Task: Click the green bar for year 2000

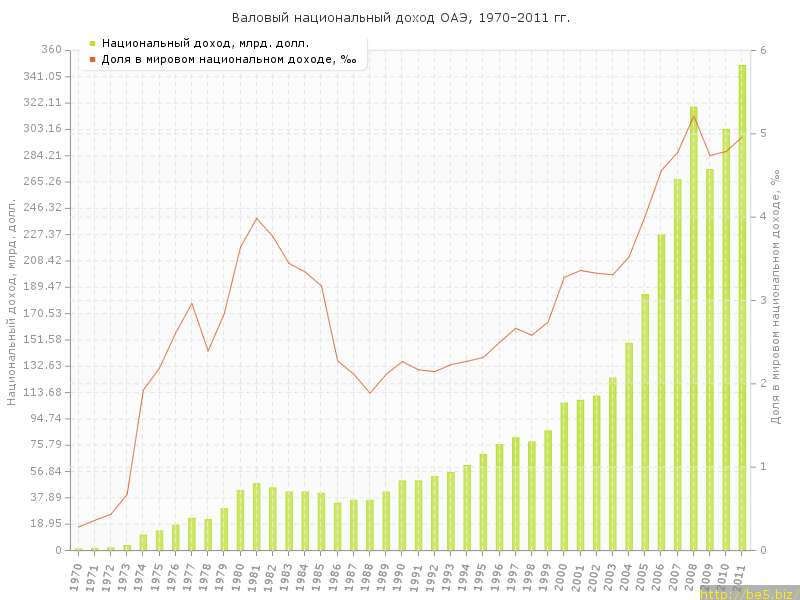Action: coord(564,476)
